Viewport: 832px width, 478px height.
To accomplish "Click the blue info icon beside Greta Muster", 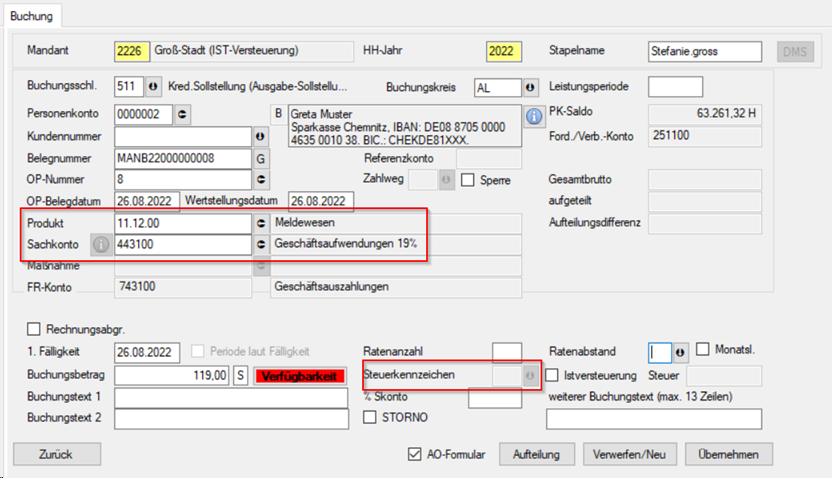I will 534,115.
